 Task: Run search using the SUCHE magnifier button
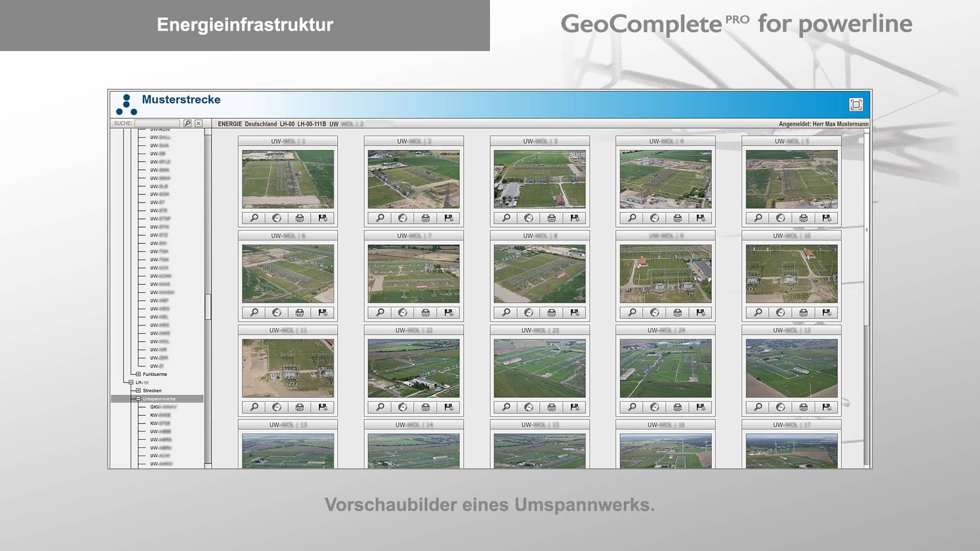[x=188, y=123]
